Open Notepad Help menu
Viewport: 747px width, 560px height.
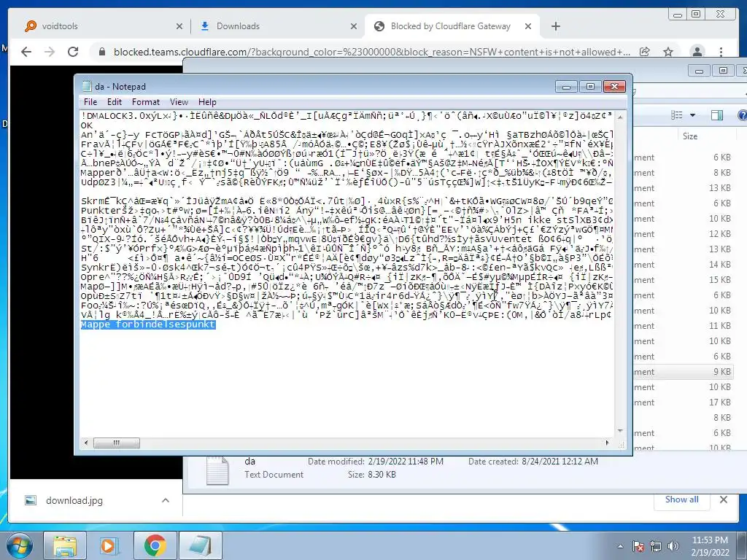click(x=207, y=102)
